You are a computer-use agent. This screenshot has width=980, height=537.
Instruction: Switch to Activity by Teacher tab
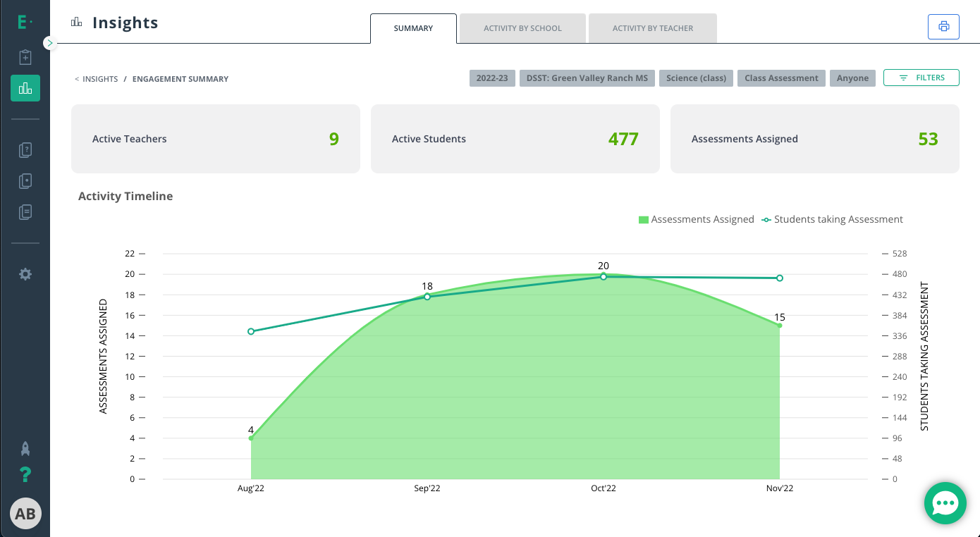[x=653, y=28]
